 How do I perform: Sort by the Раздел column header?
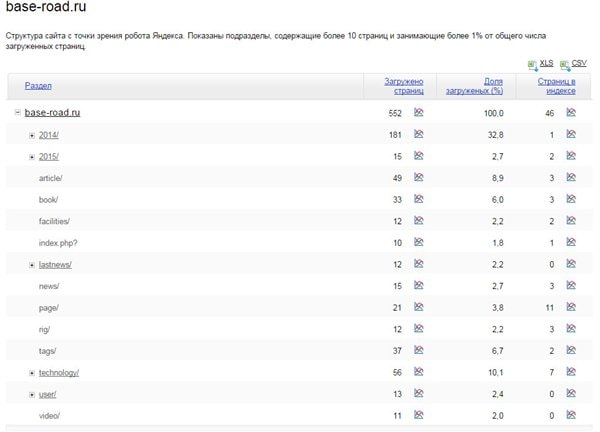click(38, 86)
